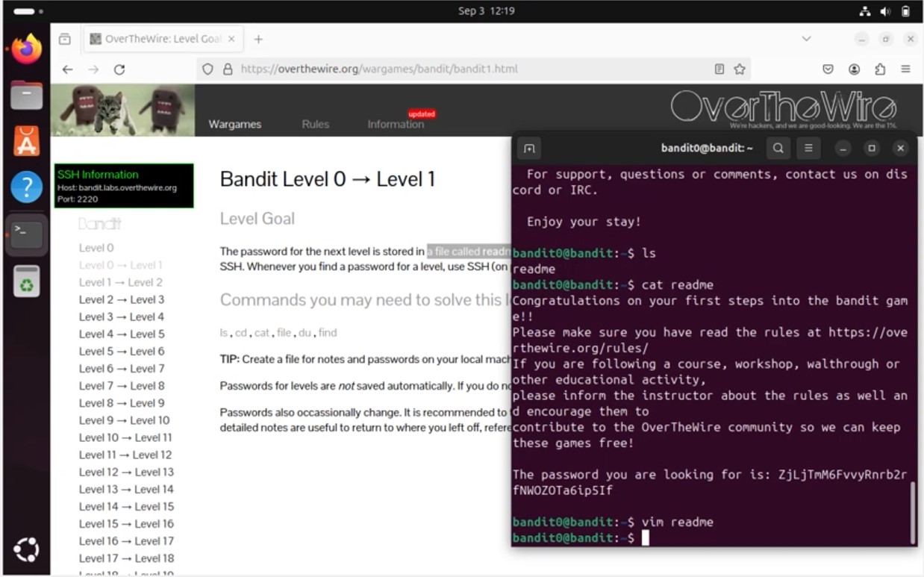
Task: Select the OverTheWire: Level Goal tab
Action: [162, 39]
